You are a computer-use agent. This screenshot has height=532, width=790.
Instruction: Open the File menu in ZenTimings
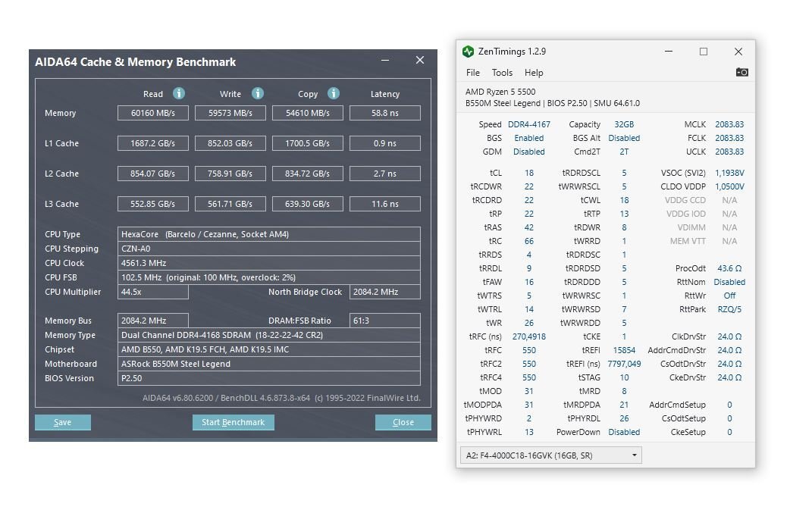coord(472,73)
